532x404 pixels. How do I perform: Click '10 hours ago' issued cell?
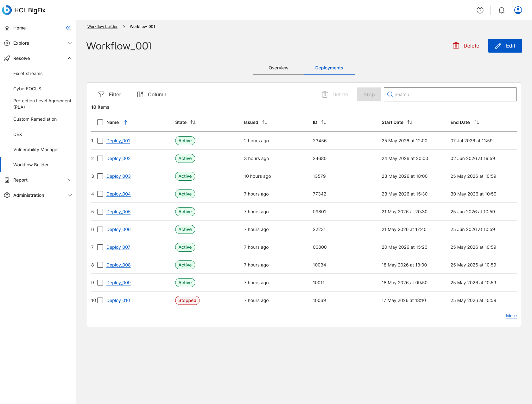(257, 176)
